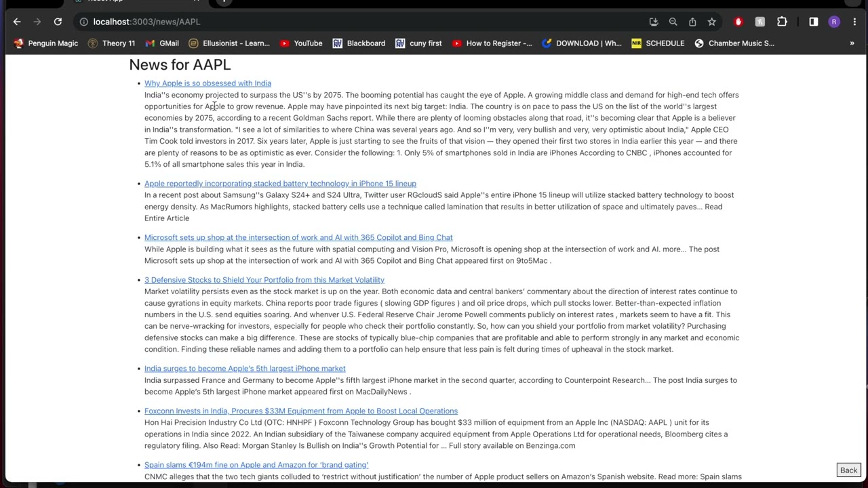
Task: Open Blackboard bookmark
Action: click(359, 43)
